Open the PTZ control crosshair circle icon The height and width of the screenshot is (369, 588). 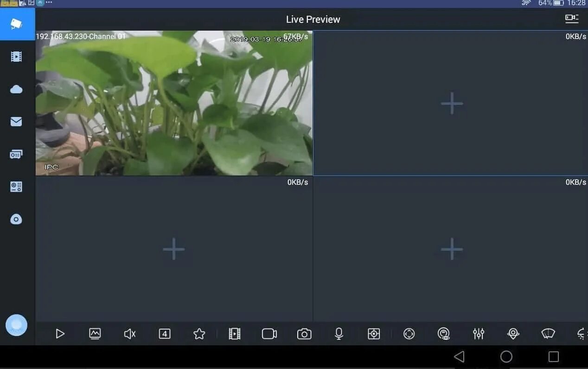(409, 334)
